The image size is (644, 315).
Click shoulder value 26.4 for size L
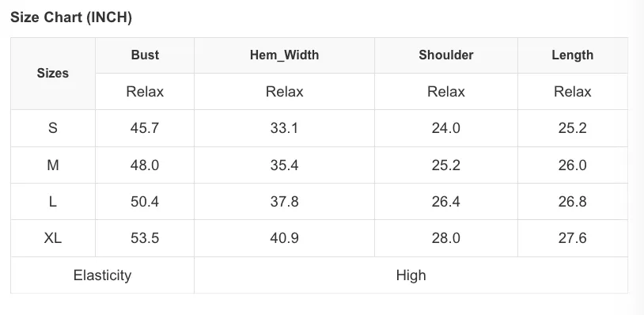tap(446, 202)
